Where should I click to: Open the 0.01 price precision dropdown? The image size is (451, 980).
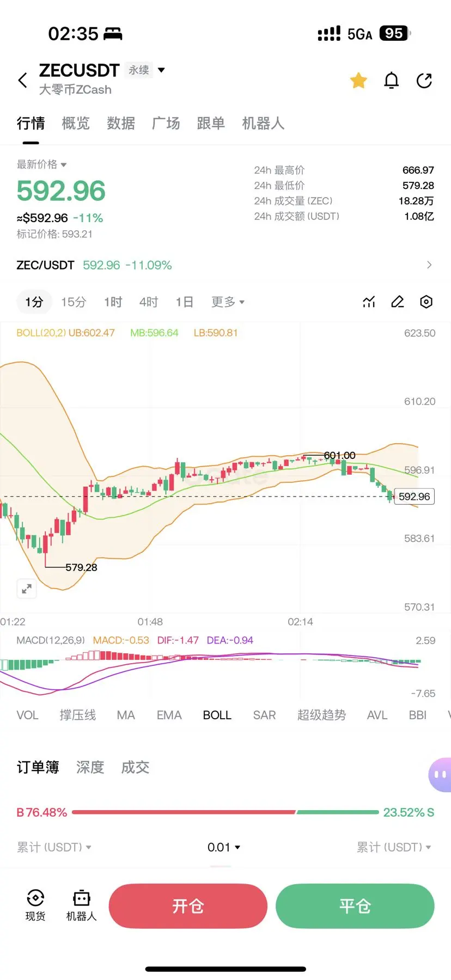pyautogui.click(x=224, y=847)
